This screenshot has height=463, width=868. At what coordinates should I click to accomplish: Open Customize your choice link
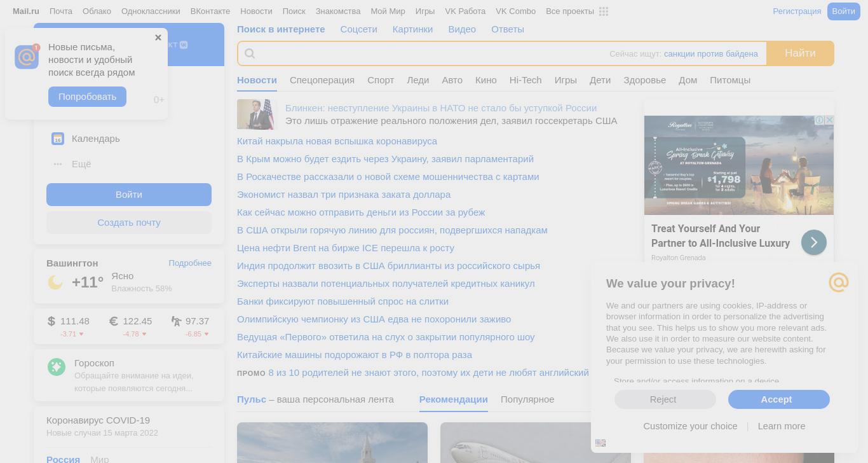[690, 426]
